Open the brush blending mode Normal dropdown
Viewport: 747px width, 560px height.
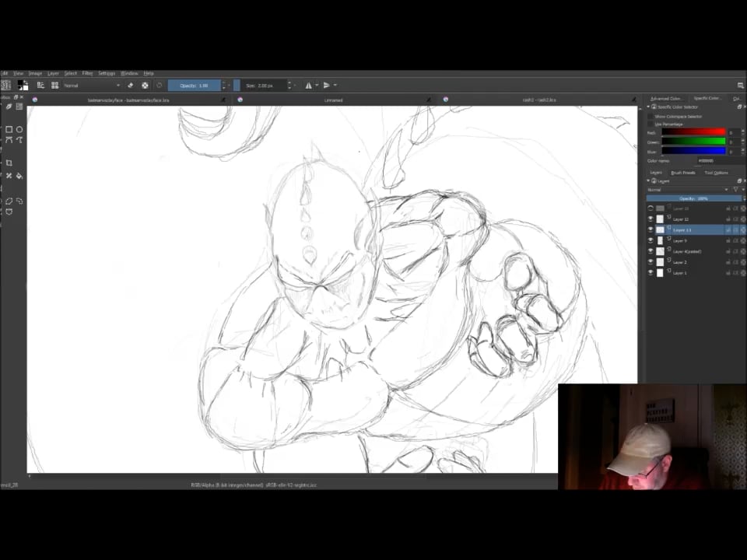tap(92, 86)
